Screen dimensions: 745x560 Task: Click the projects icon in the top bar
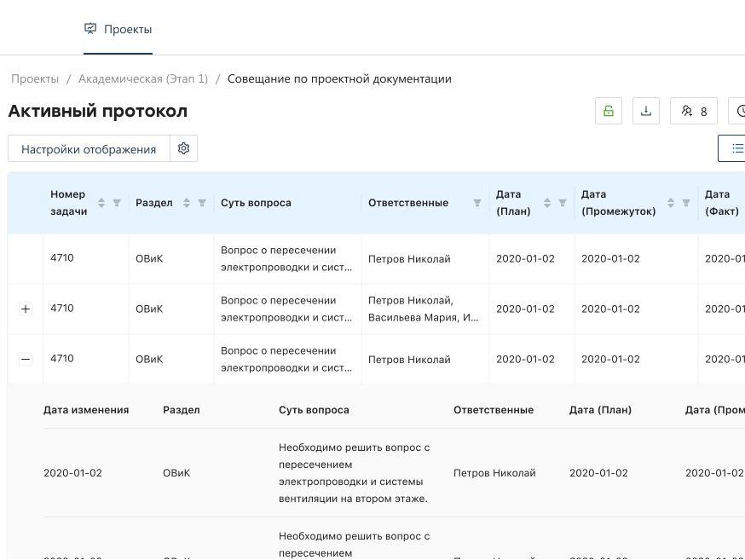(x=90, y=28)
